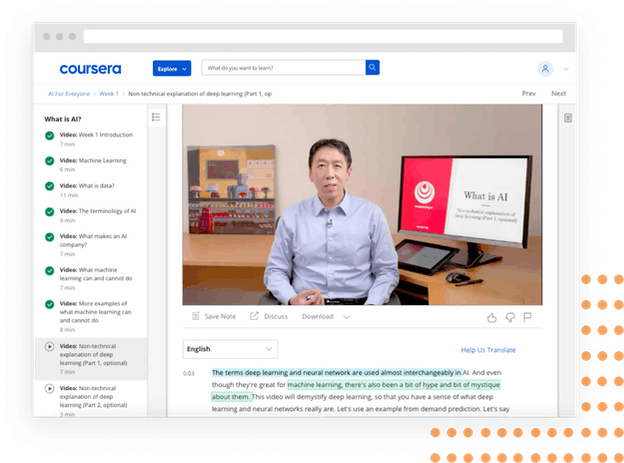Click checkmark beside What is data video
Image resolution: width=624 pixels, height=463 pixels.
(49, 186)
